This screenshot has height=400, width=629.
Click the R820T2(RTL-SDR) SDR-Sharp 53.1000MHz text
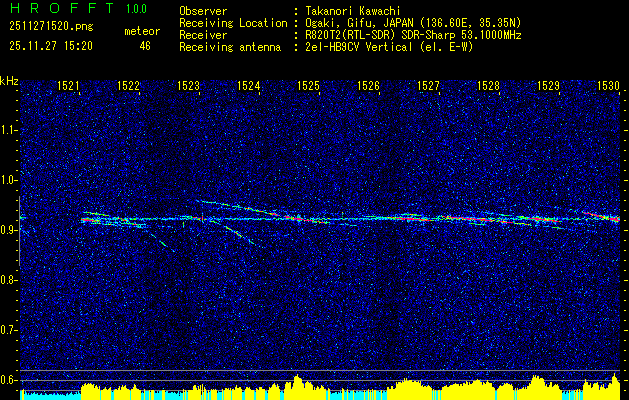(x=413, y=35)
